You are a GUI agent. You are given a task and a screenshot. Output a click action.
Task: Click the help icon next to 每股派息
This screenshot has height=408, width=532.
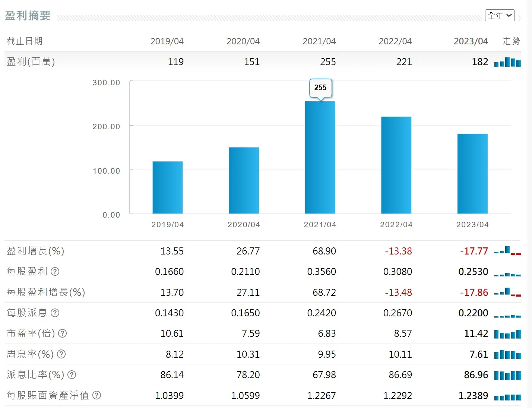(55, 313)
